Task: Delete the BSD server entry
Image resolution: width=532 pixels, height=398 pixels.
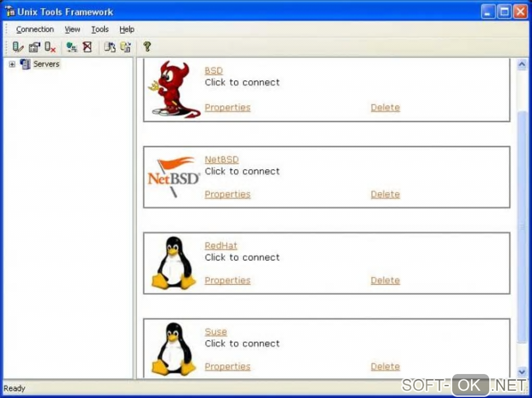Action: (x=385, y=107)
